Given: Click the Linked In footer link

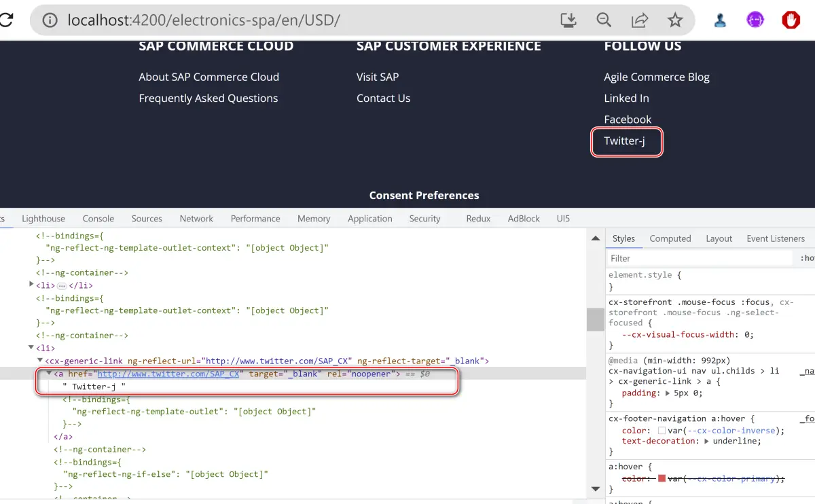Looking at the screenshot, I should 626,98.
